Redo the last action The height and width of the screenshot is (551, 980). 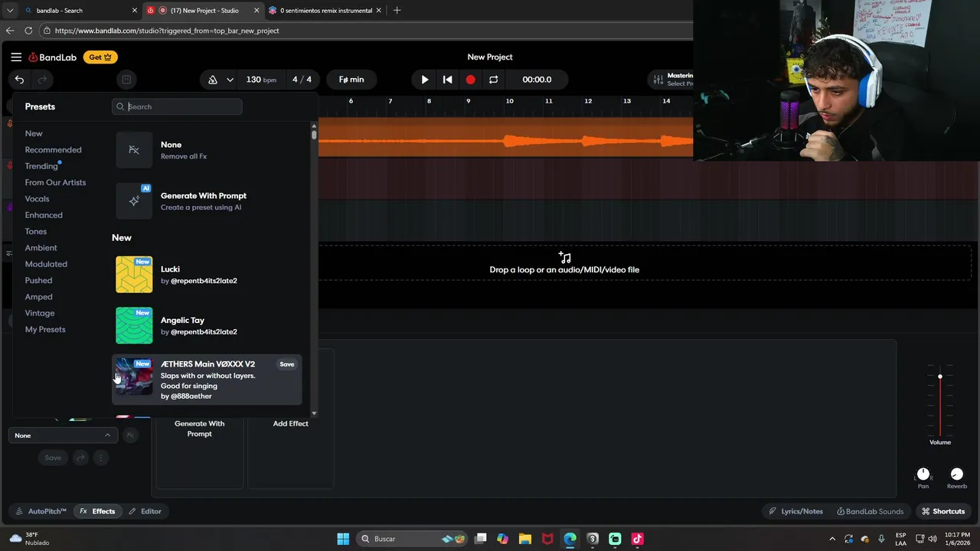click(x=42, y=80)
